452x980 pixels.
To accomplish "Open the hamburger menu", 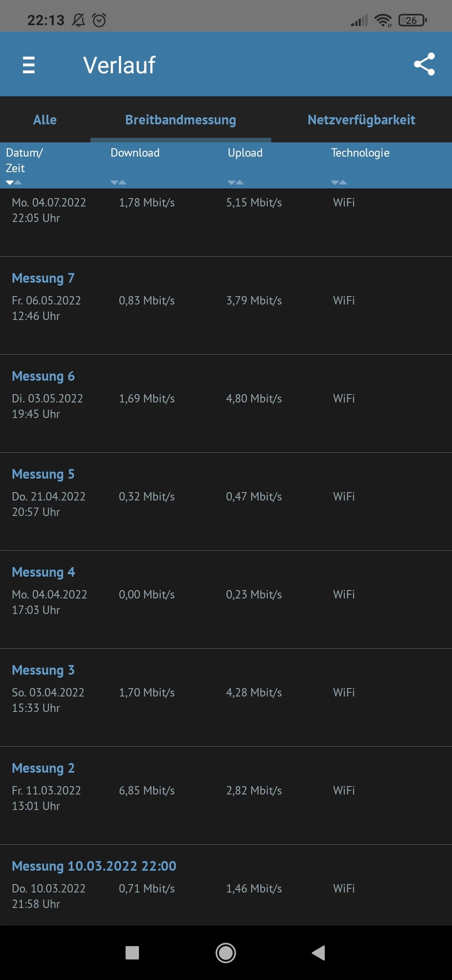I will [x=28, y=65].
